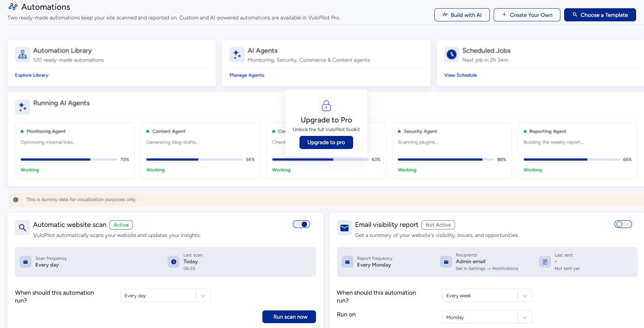Screen dimensions: 644x328
Task: Click the Content Agent card title
Action: [169, 131]
